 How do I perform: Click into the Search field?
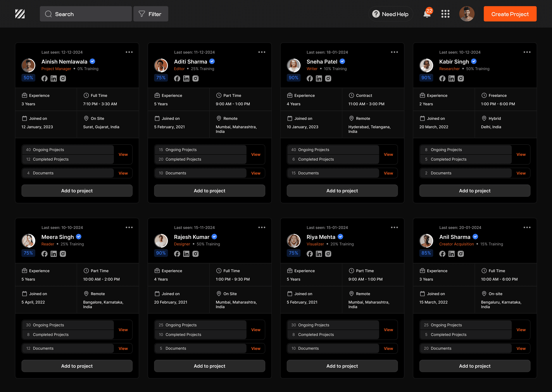(x=86, y=14)
